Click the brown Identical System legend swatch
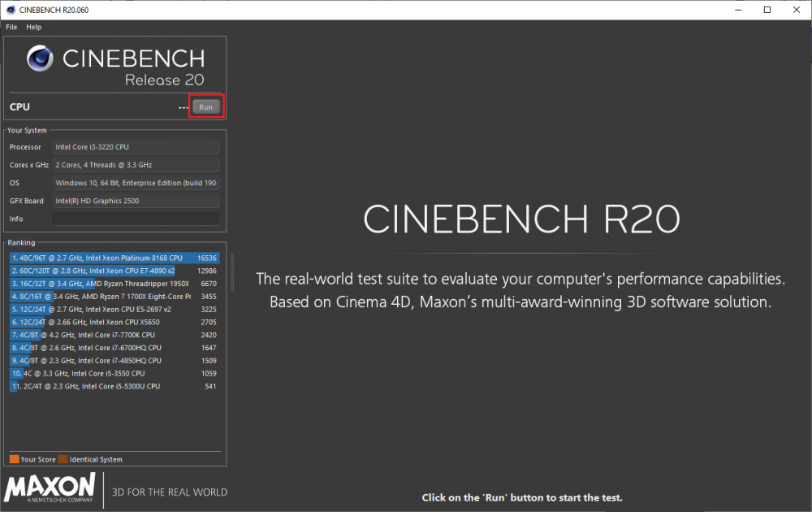Image resolution: width=812 pixels, height=512 pixels. coord(63,459)
